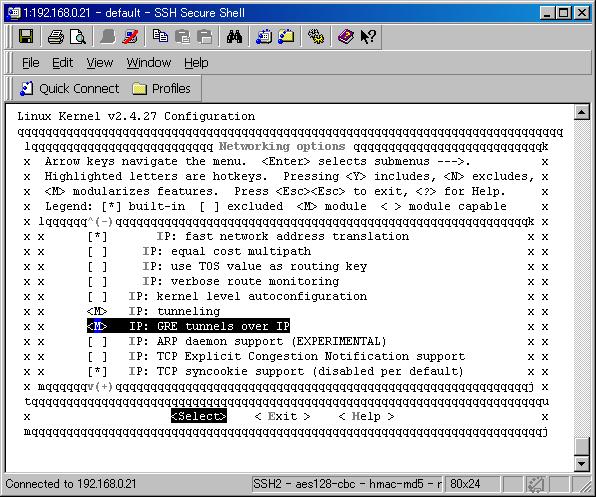Click the Copy toolbar icon
Viewport: 596px width, 497px height.
click(x=160, y=37)
